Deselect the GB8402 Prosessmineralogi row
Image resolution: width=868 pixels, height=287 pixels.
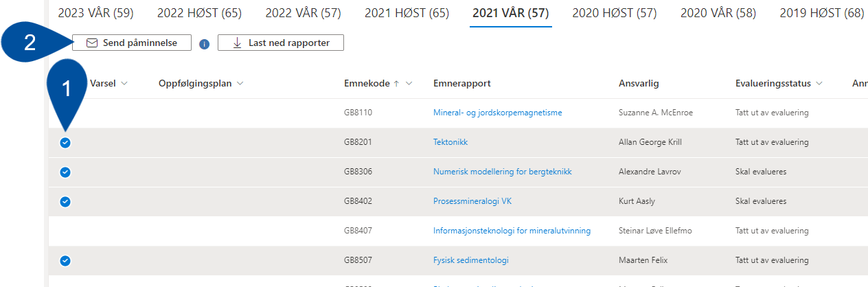click(65, 202)
